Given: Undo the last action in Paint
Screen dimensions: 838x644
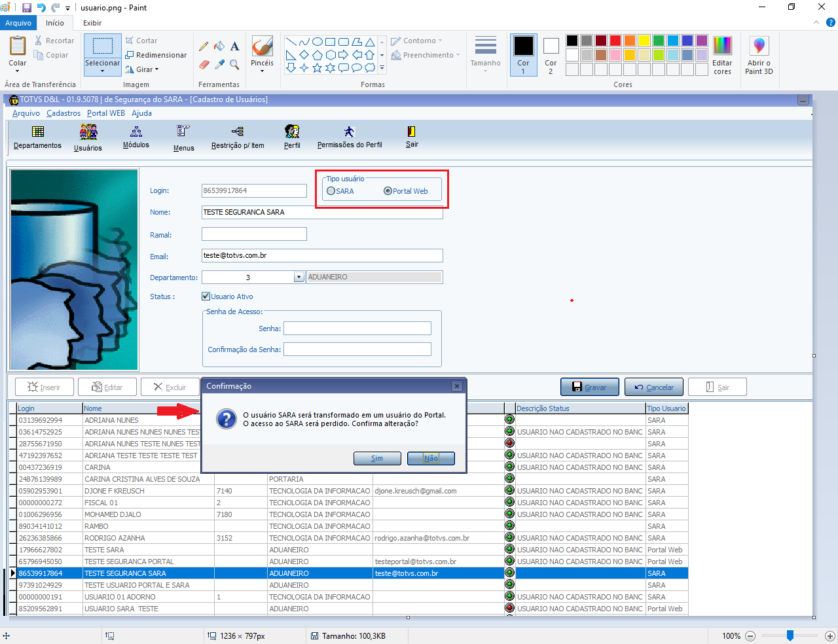Looking at the screenshot, I should [x=41, y=8].
